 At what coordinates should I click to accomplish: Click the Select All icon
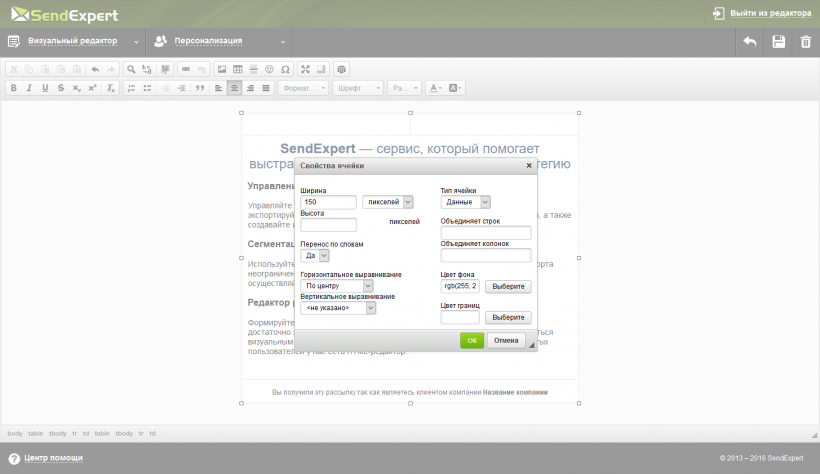[x=165, y=69]
